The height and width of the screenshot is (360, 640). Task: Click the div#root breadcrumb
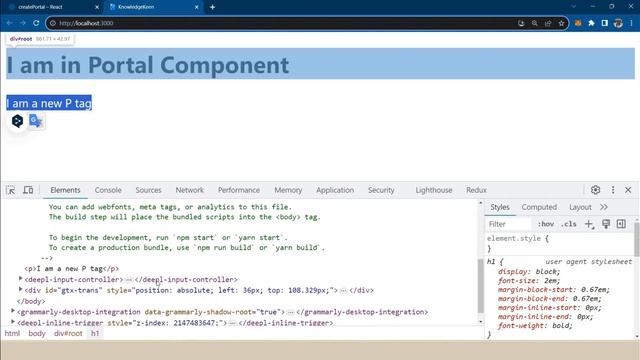click(68, 333)
